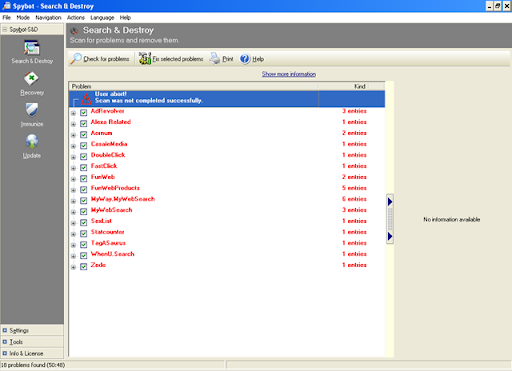Screen dimensions: 512x371
Task: Click the Print printer icon
Action: pos(215,59)
